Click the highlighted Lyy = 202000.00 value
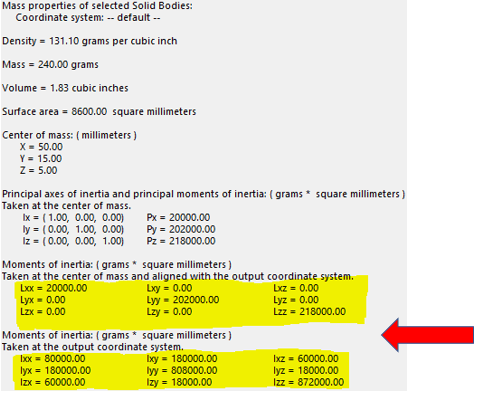 point(183,300)
